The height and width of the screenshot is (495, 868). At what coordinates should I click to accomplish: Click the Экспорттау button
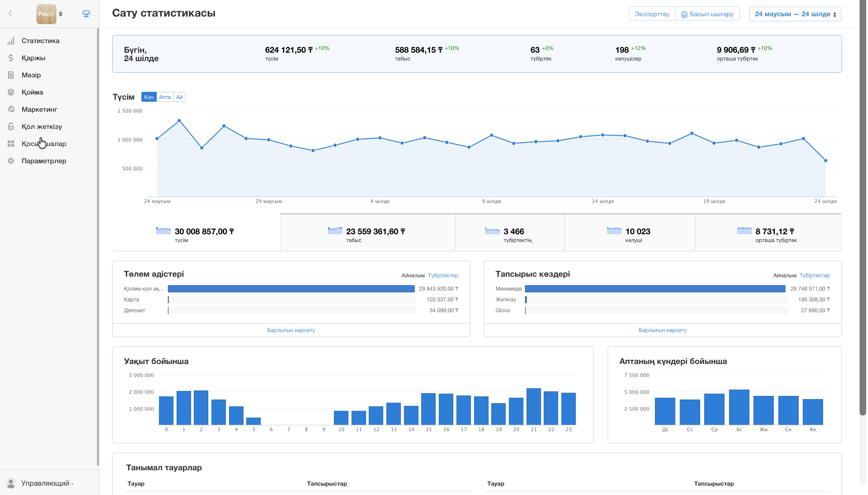tap(652, 14)
